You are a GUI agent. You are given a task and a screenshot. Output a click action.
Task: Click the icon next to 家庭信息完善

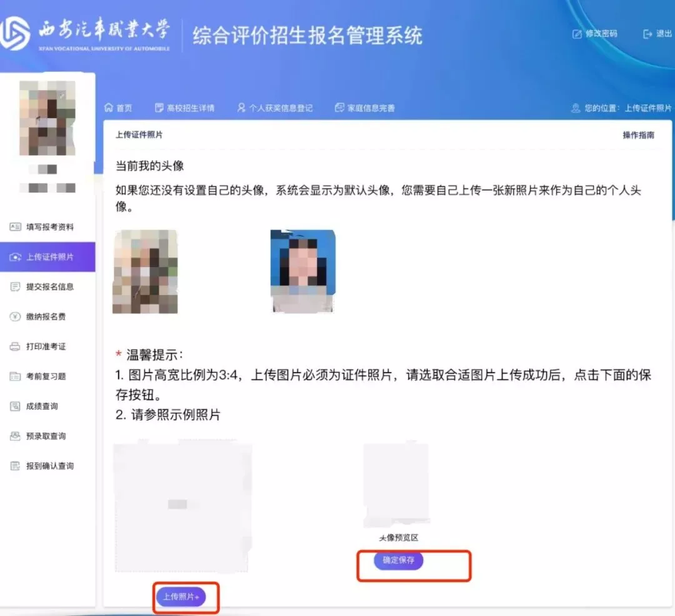(339, 107)
